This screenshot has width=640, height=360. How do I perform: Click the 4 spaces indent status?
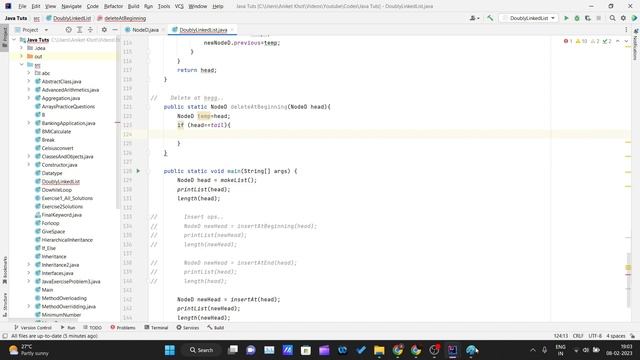point(616,336)
